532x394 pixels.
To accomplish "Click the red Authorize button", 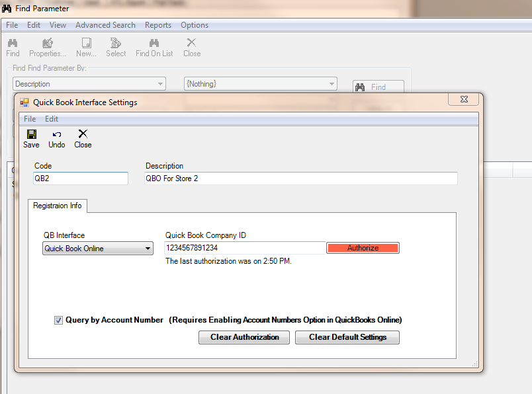I will (x=363, y=248).
